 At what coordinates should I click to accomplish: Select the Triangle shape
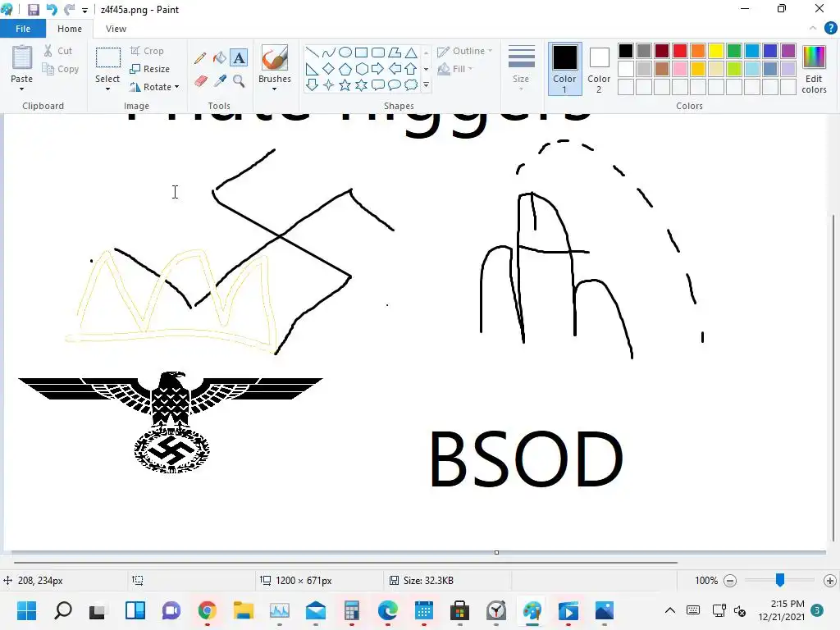pos(411,52)
